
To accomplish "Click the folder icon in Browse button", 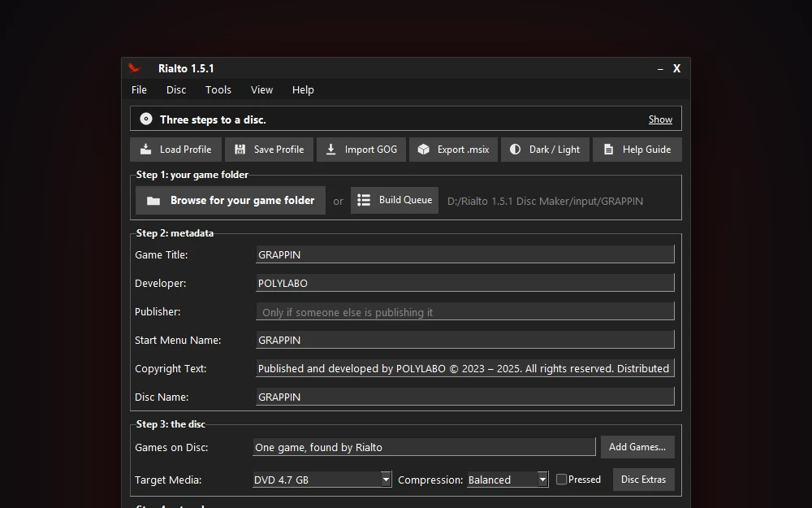I will tap(153, 201).
